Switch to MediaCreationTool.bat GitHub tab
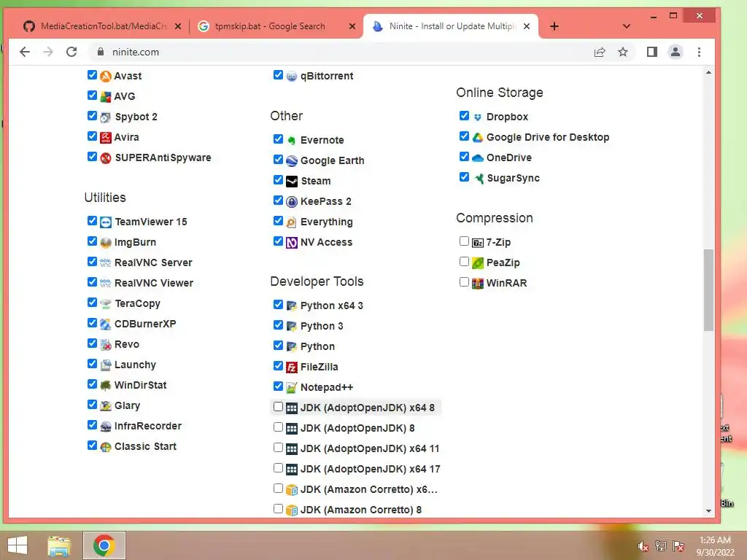This screenshot has width=747, height=560. (x=104, y=26)
